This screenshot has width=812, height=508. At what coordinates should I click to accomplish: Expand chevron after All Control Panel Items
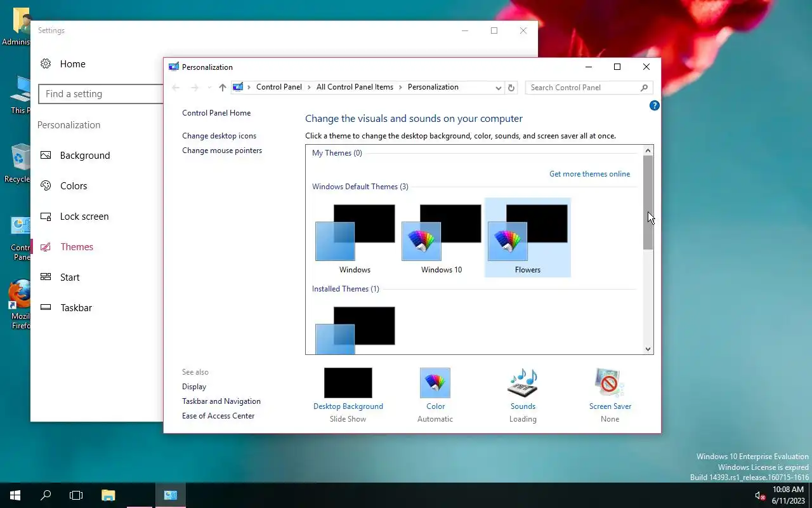point(400,87)
